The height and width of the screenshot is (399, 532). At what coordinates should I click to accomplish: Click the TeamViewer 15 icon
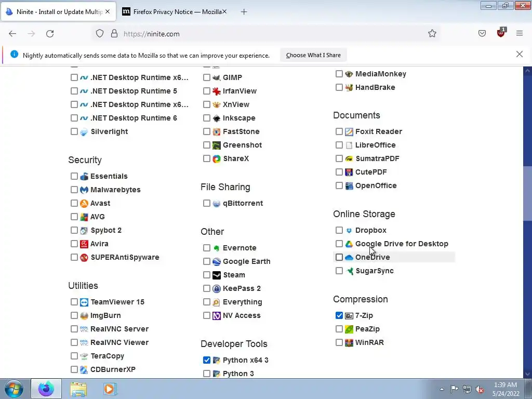[x=84, y=302]
